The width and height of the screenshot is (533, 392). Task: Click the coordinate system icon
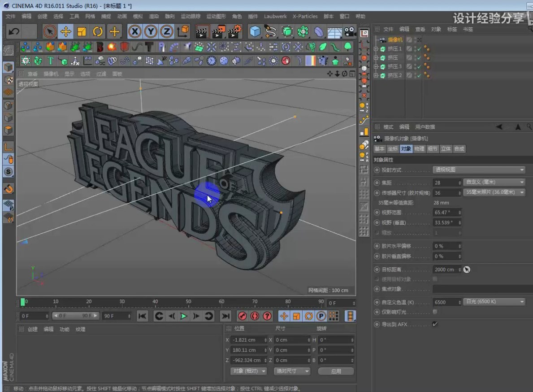point(183,31)
